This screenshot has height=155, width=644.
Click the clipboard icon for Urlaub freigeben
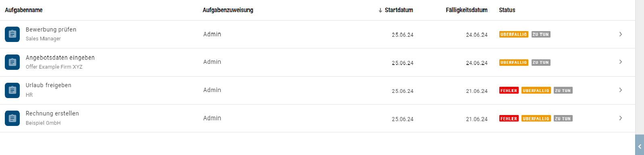pos(12,90)
